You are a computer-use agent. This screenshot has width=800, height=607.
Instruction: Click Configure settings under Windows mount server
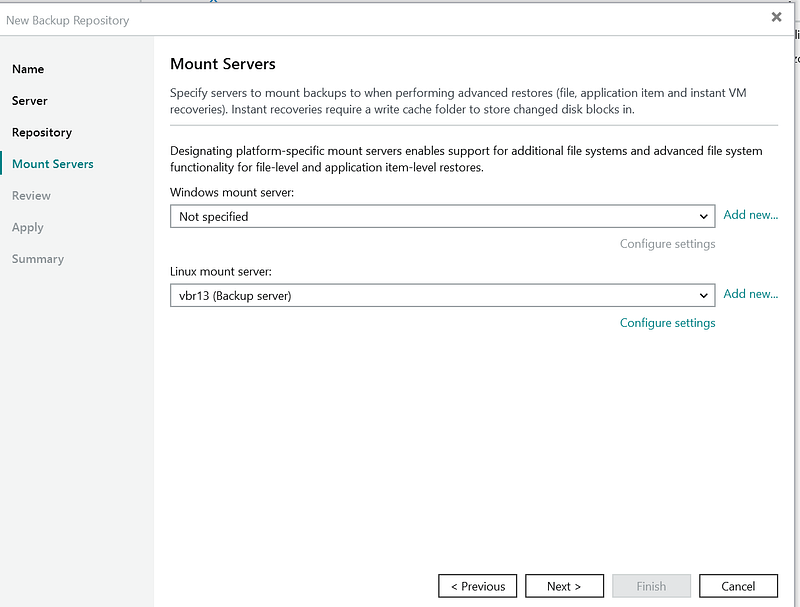pos(667,244)
